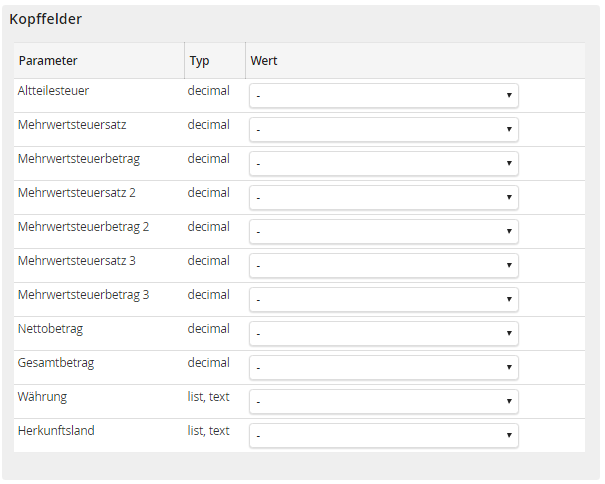The image size is (605, 484).
Task: Expand the Herkunftsland value dropdown
Action: pyautogui.click(x=383, y=436)
